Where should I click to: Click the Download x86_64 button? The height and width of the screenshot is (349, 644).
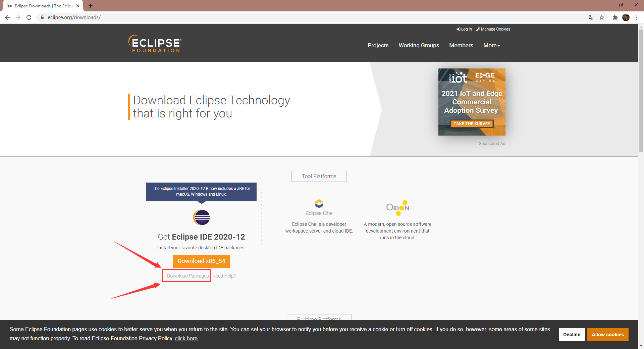201,261
